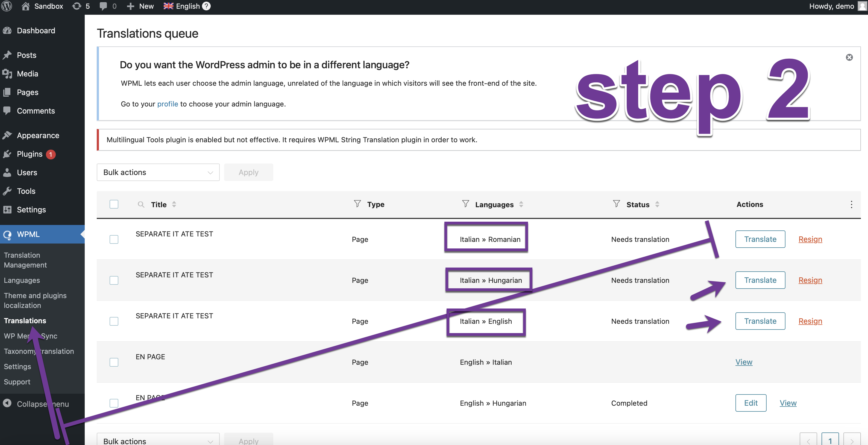
Task: Open the WordPress logo menu
Action: click(x=7, y=6)
